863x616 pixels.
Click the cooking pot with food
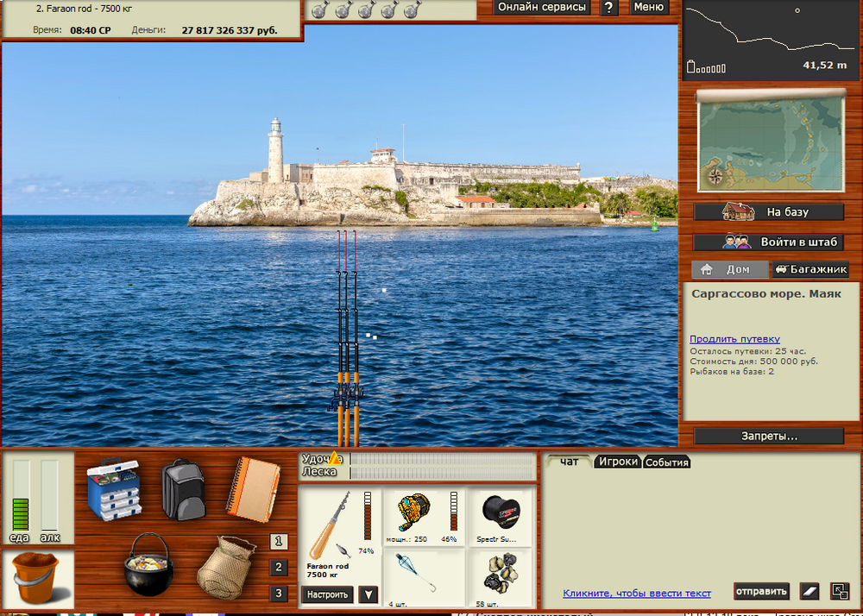click(x=148, y=564)
